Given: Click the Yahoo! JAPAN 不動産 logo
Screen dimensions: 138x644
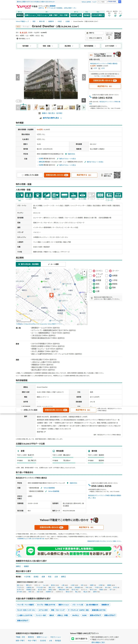Looking at the screenshot, I should [x=27, y=7].
